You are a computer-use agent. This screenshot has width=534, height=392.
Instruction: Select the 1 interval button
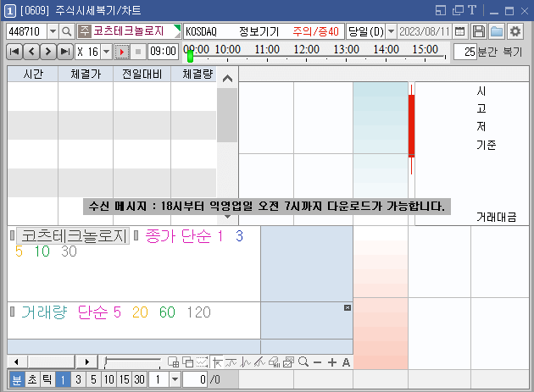click(63, 379)
